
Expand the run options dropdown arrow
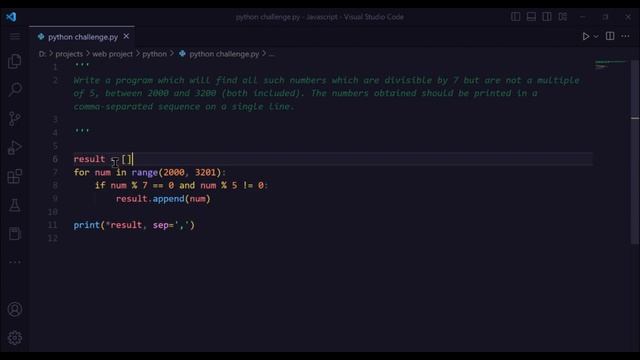coord(596,37)
